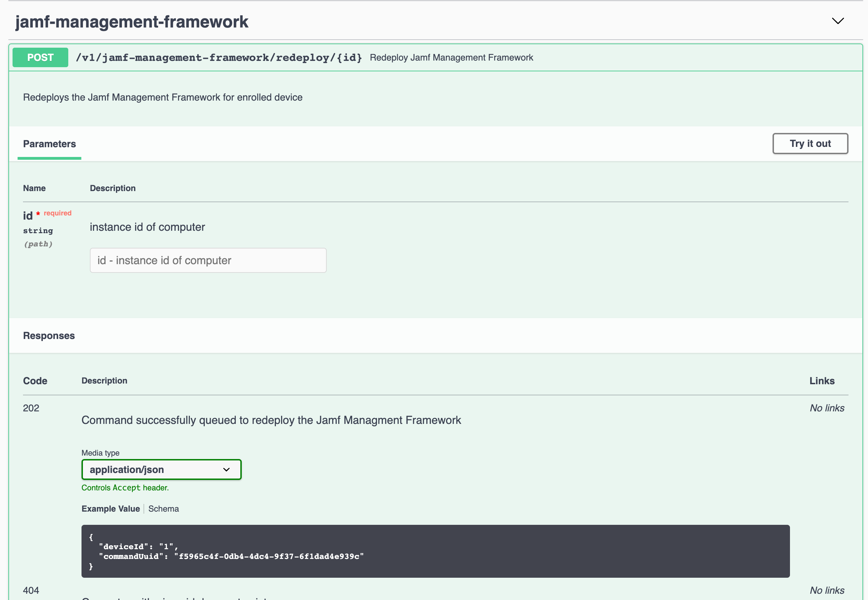The width and height of the screenshot is (868, 600).
Task: Click the jamf-management-framework heading
Action: (132, 22)
